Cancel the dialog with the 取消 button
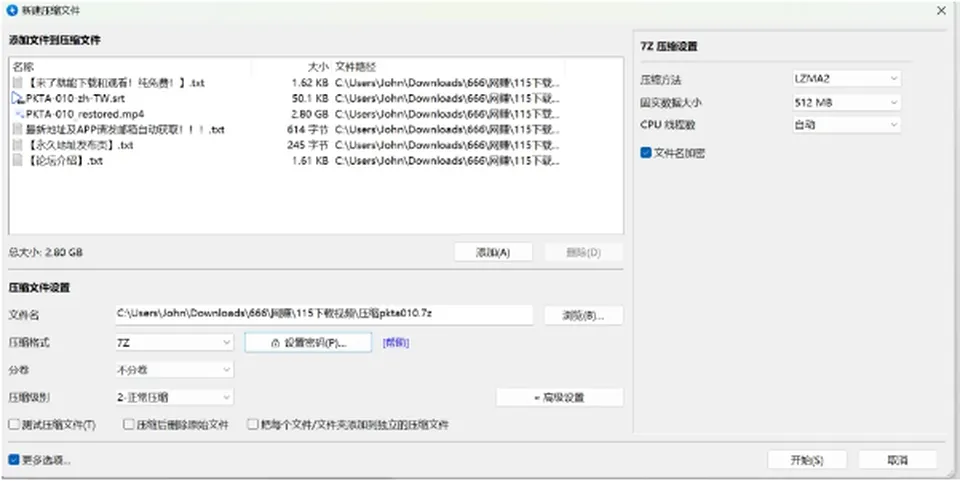This screenshot has width=960, height=481. [x=898, y=460]
